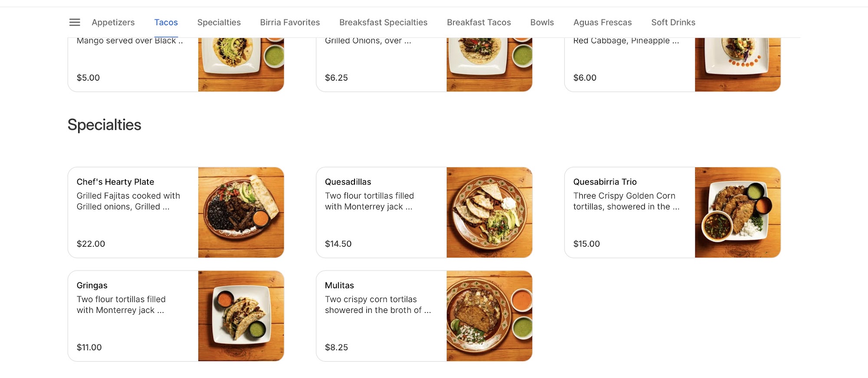The image size is (868, 378).
Task: Switch to Aguas Frescas tab
Action: (x=602, y=23)
